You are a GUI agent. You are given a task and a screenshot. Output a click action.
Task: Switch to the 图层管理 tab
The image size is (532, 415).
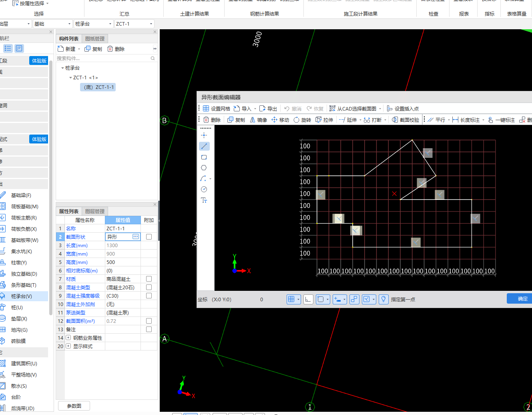pyautogui.click(x=95, y=211)
